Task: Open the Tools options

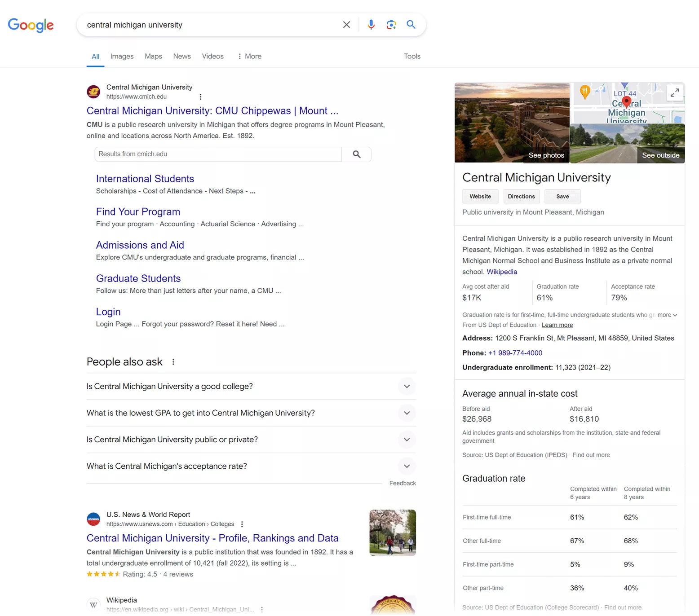Action: click(x=412, y=56)
